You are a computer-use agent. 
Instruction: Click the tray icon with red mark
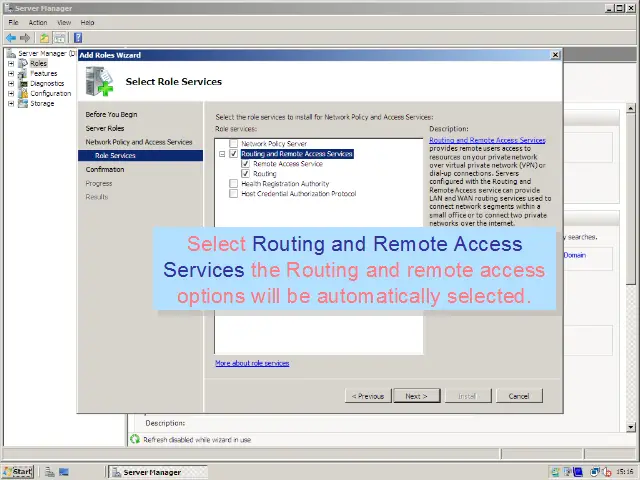click(x=607, y=472)
